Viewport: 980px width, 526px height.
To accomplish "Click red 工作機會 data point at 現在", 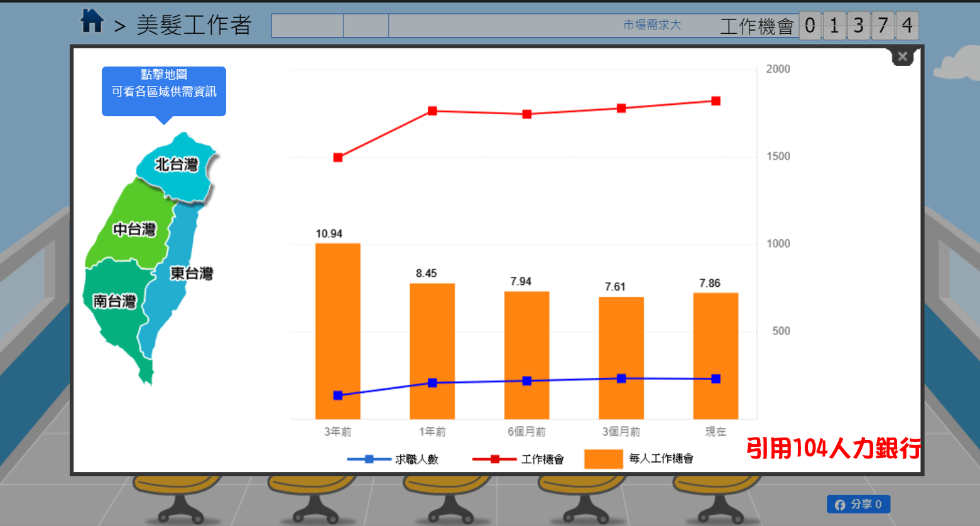I will [716, 101].
